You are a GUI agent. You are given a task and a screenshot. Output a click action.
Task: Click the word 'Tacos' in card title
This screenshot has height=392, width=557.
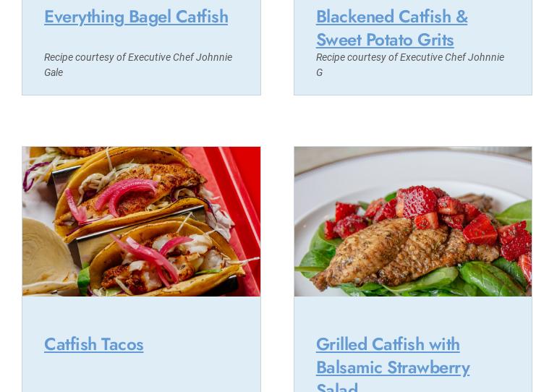[122, 344]
